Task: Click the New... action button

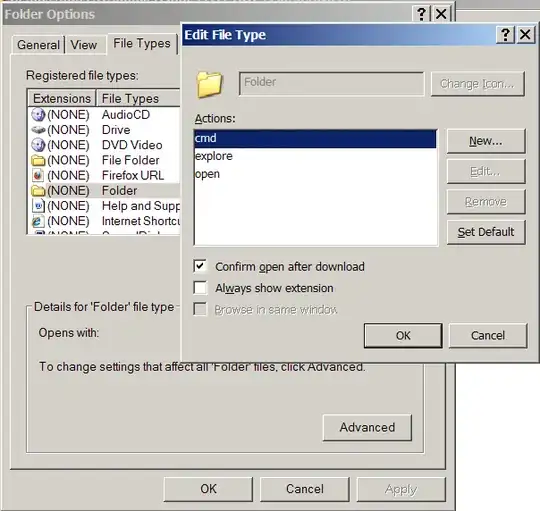Action: point(486,141)
